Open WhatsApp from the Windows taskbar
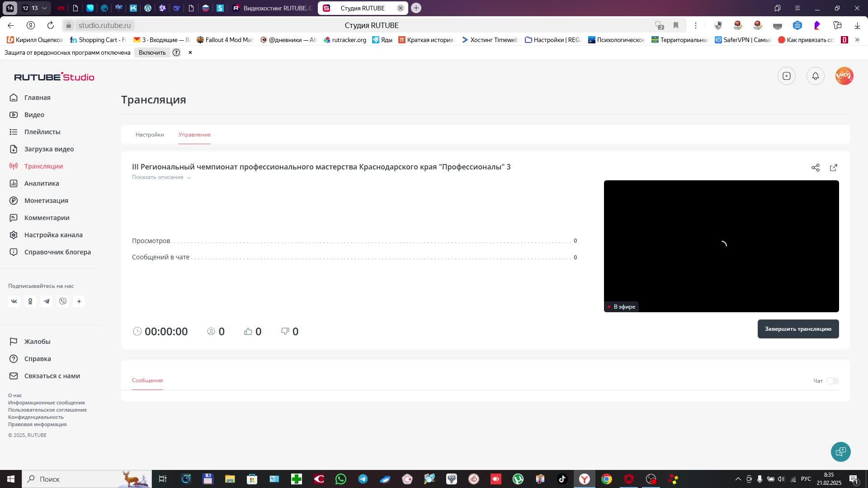 click(x=341, y=479)
